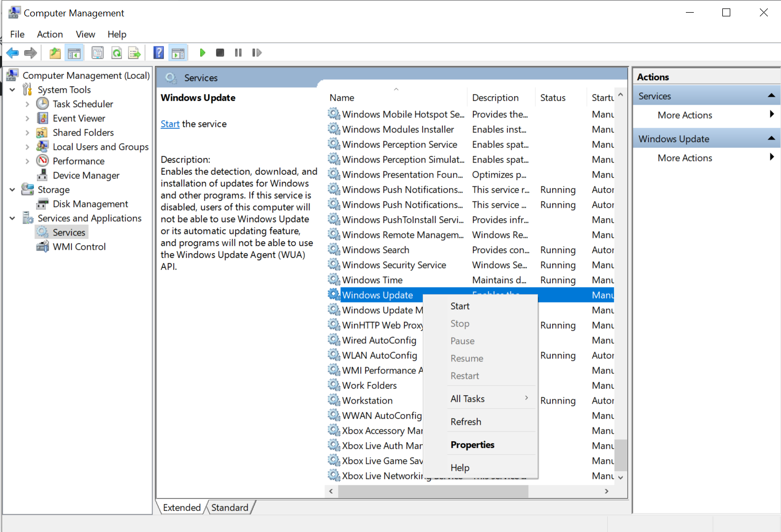Viewport: 781px width, 532px height.
Task: Toggle Show/Hide Action Pane button
Action: 178,53
